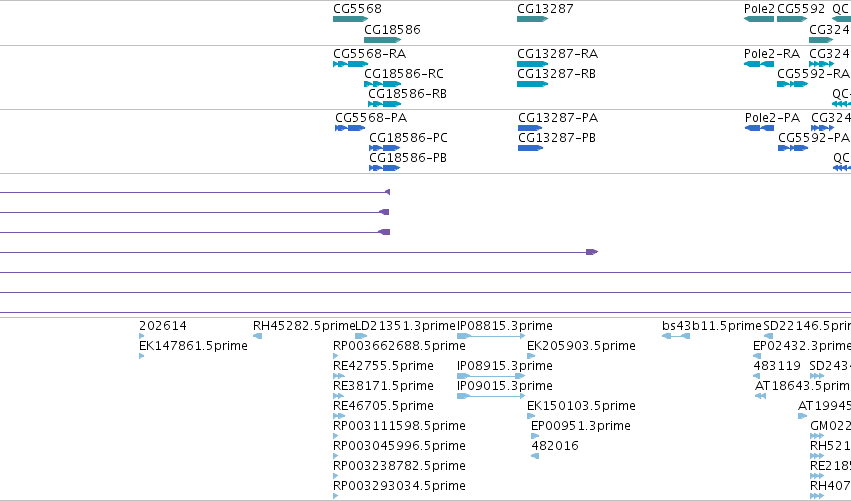This screenshot has width=851, height=501.
Task: Click the CG18586-PC protein label
Action: tap(409, 138)
